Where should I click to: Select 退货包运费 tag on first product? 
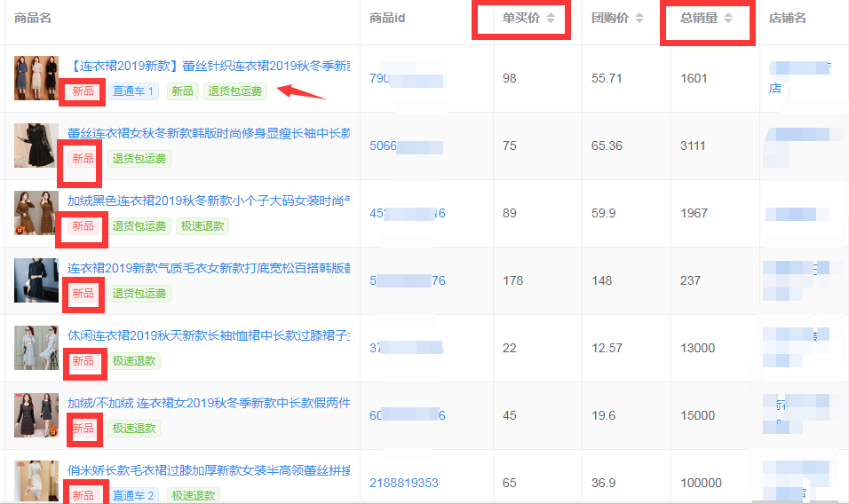(234, 91)
